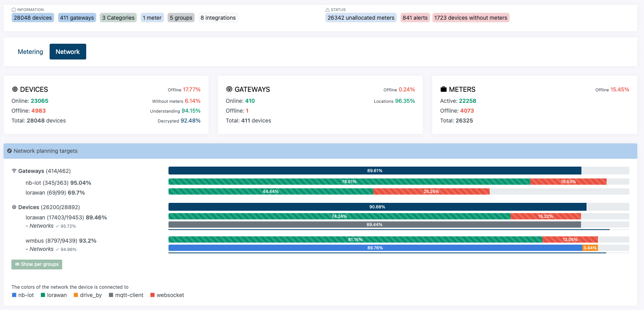Viewport: 644px width, 310px height.
Task: Click Meters Offline count 4073
Action: [x=467, y=111]
